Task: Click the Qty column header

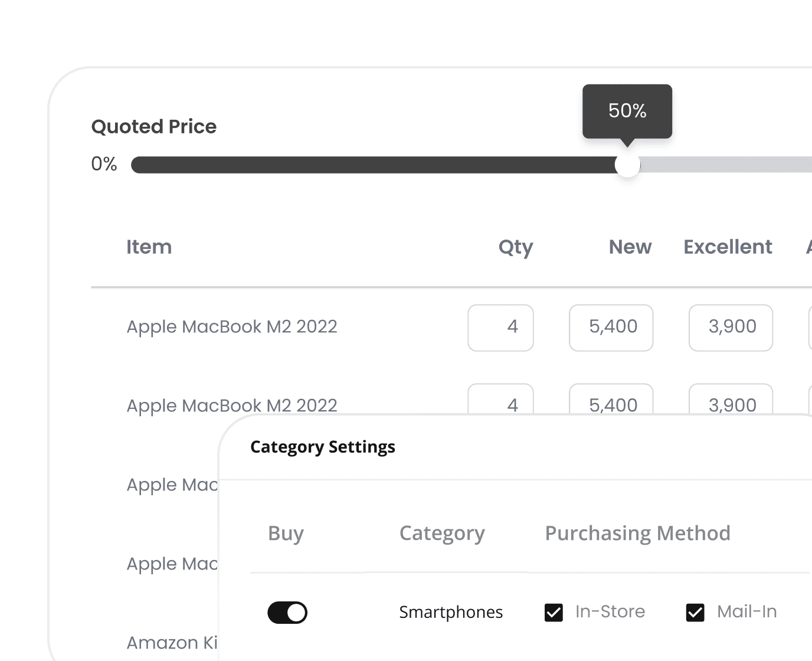Action: point(516,247)
